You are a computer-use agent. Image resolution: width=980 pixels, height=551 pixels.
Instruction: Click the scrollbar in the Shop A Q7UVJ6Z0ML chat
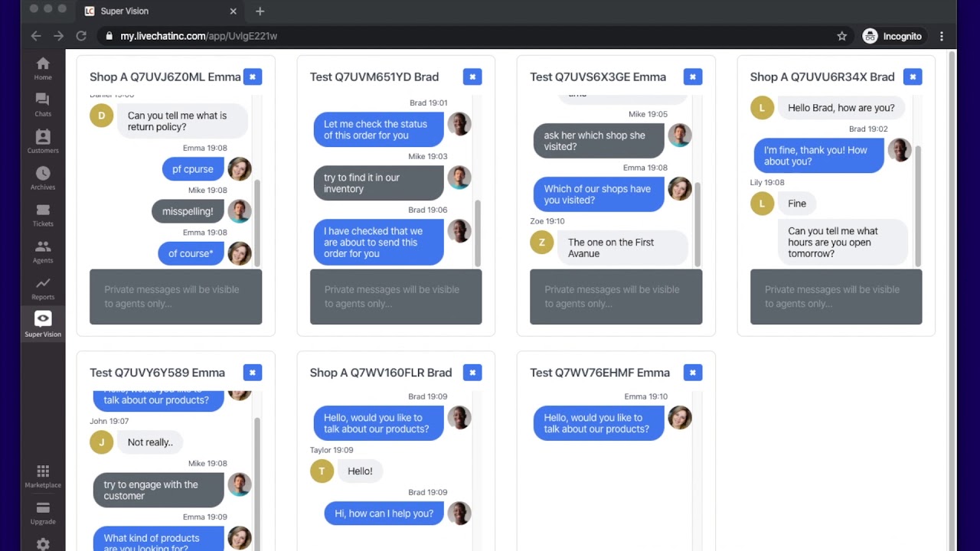pos(257,223)
